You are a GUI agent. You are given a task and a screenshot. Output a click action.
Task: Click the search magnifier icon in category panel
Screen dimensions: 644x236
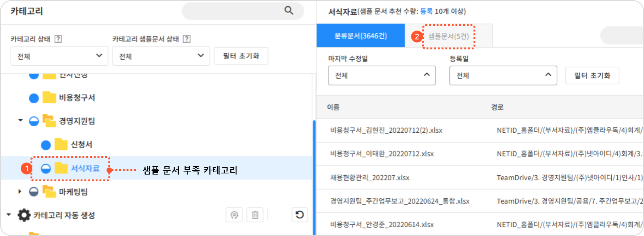tap(289, 11)
